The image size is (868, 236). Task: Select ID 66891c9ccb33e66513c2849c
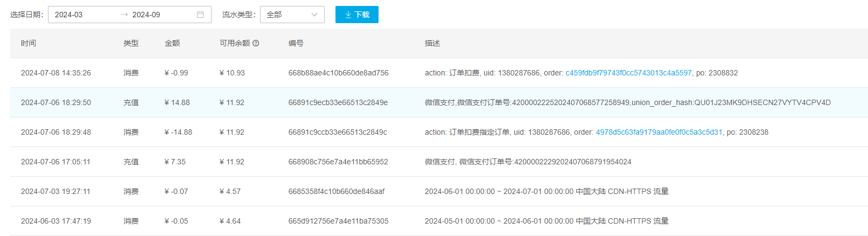(338, 132)
